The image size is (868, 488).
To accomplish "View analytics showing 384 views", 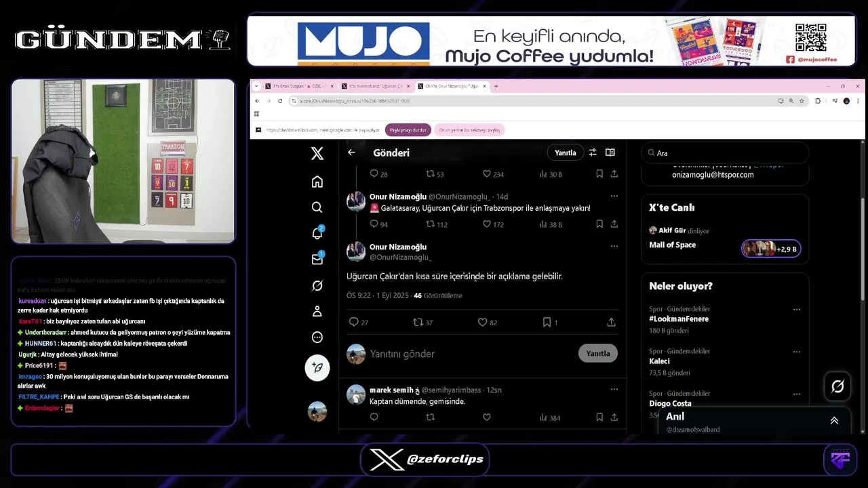I will coord(549,418).
